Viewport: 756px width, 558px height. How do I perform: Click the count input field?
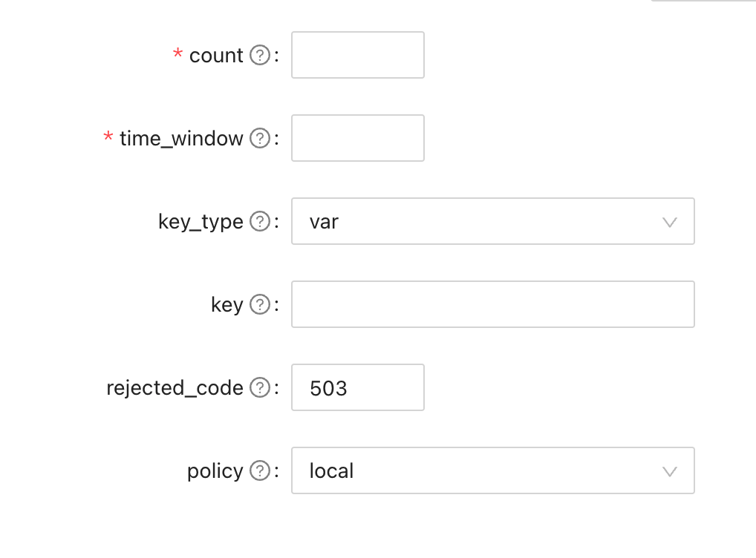(x=357, y=55)
